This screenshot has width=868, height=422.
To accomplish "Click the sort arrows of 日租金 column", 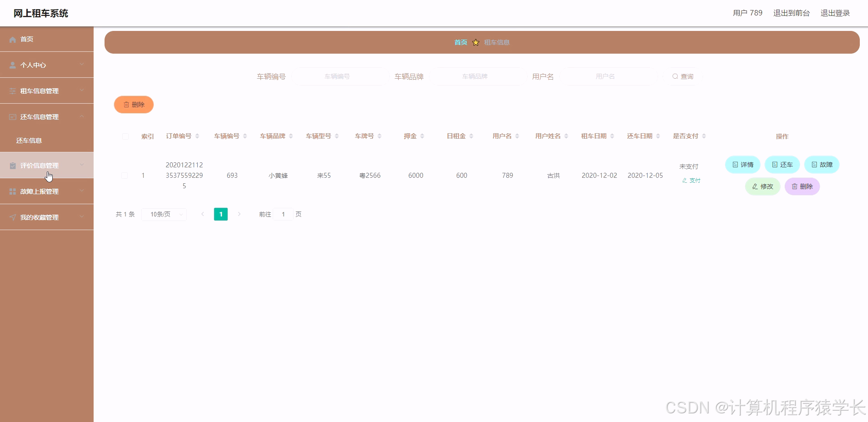I will [x=471, y=136].
